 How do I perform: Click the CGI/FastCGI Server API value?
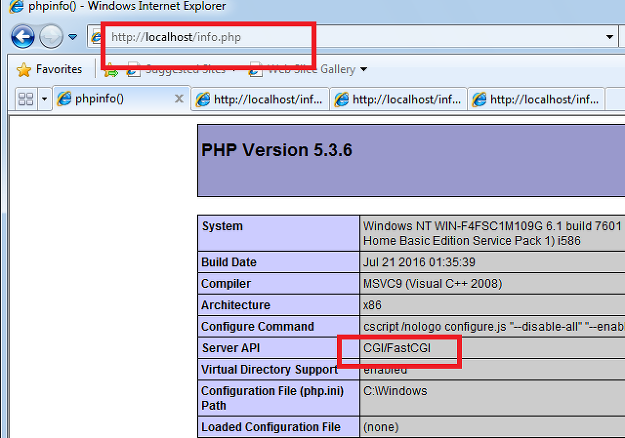[397, 348]
